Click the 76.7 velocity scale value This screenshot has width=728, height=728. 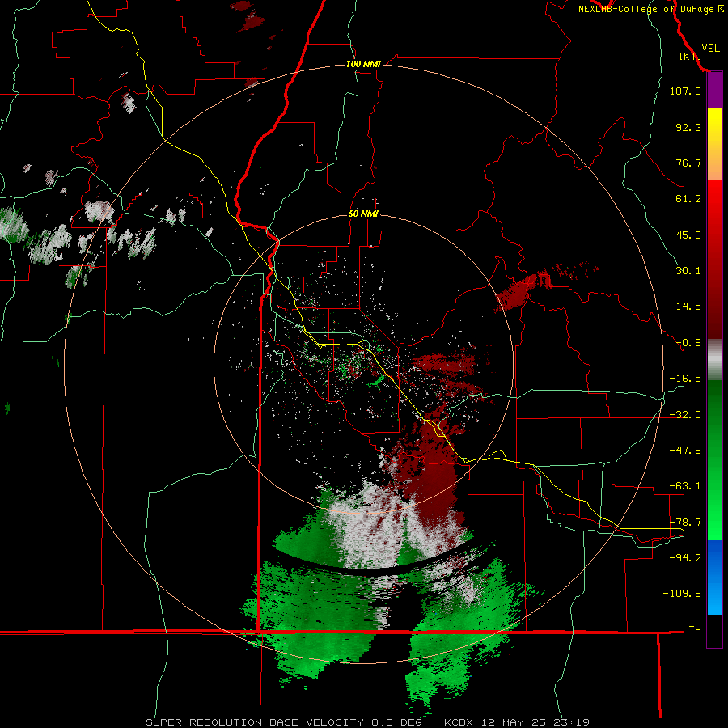click(x=688, y=163)
